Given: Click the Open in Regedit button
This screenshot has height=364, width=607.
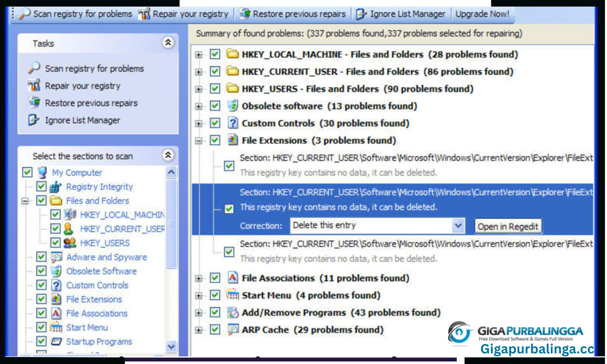Looking at the screenshot, I should click(508, 226).
